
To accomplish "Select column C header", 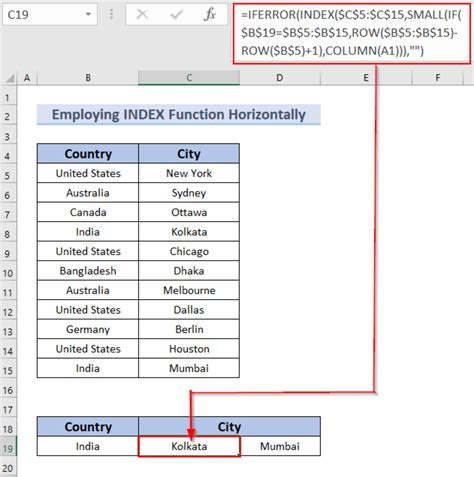I will tap(189, 78).
